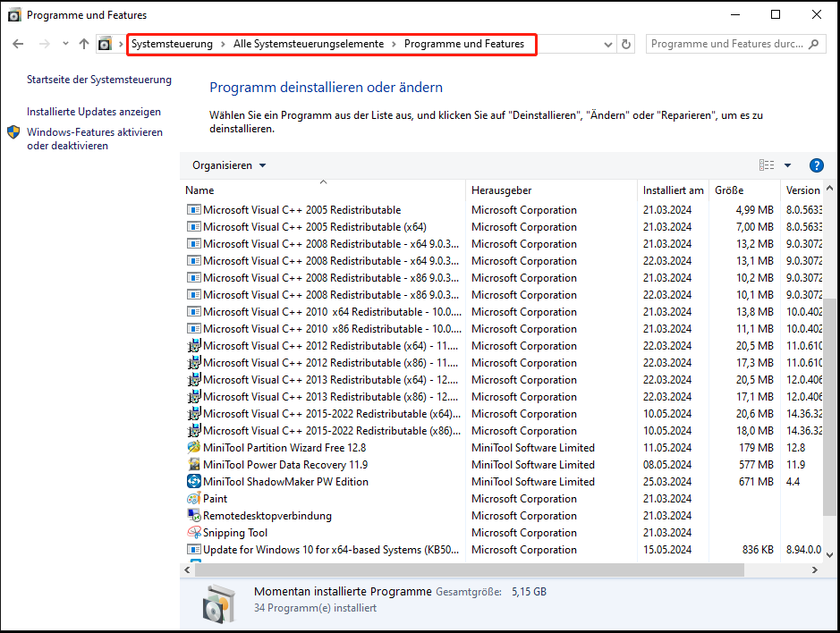The height and width of the screenshot is (633, 840).
Task: Sort by the Version column header
Action: (802, 190)
